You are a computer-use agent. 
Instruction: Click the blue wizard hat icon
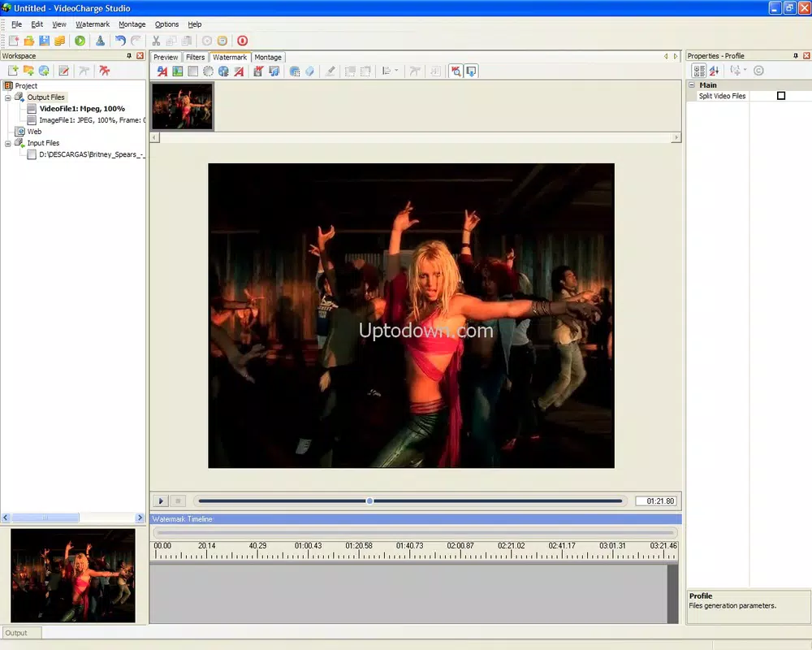click(x=100, y=41)
